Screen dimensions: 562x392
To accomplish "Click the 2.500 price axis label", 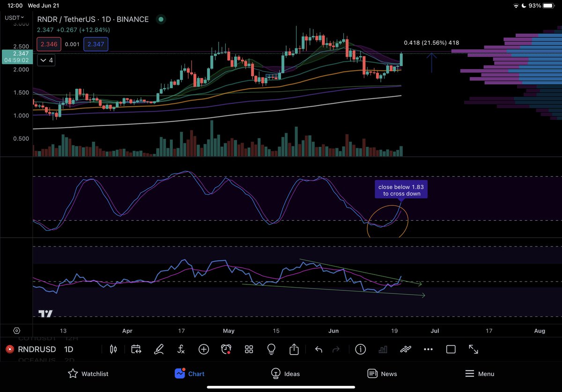I will tap(20, 46).
